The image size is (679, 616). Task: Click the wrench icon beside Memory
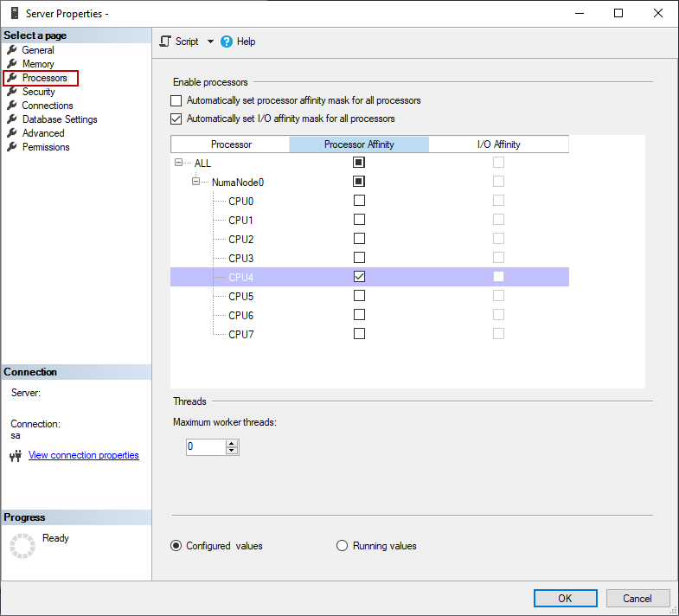(12, 64)
